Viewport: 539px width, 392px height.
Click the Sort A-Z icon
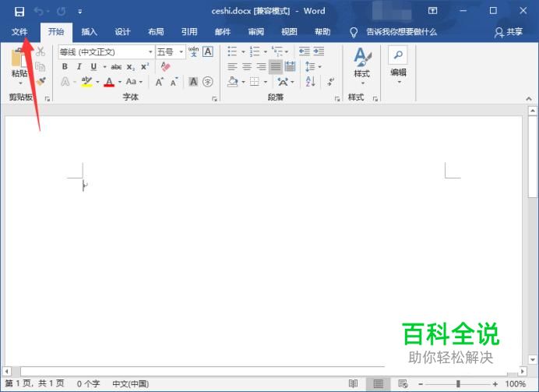(x=310, y=82)
